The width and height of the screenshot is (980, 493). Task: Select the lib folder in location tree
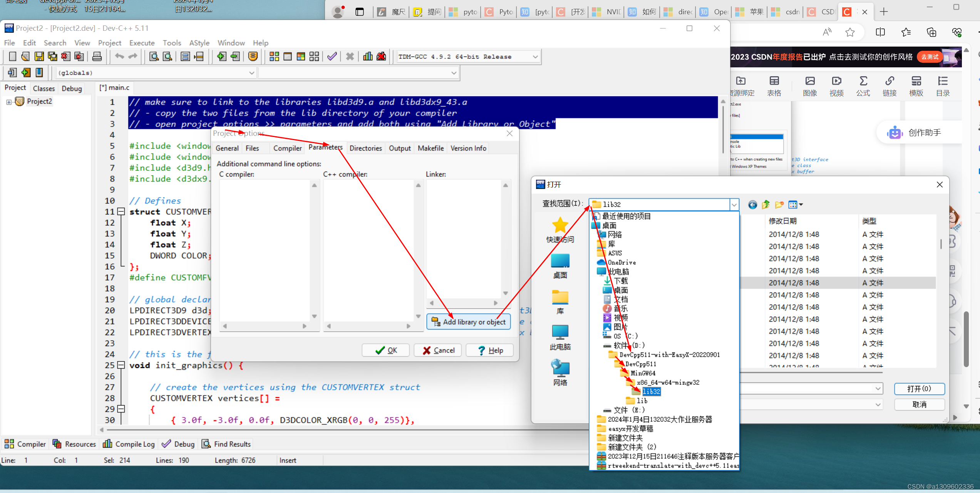click(x=642, y=401)
